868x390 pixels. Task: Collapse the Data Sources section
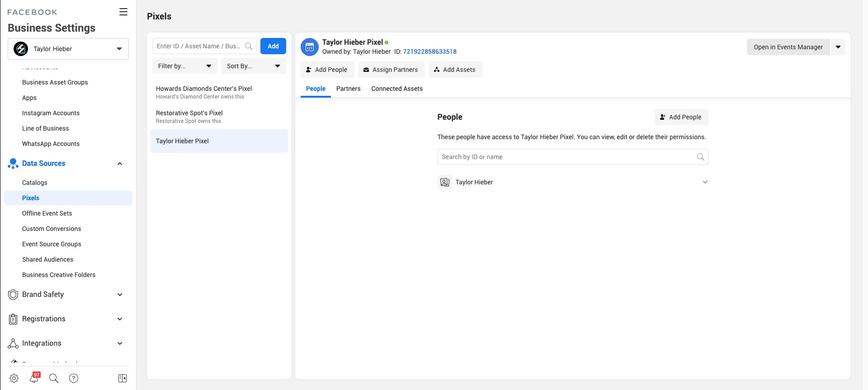[120, 164]
